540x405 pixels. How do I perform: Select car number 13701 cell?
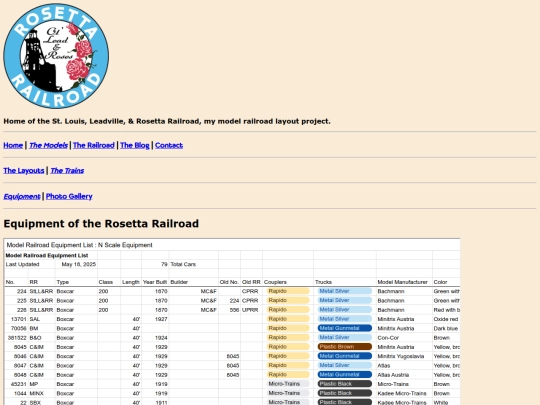16,319
